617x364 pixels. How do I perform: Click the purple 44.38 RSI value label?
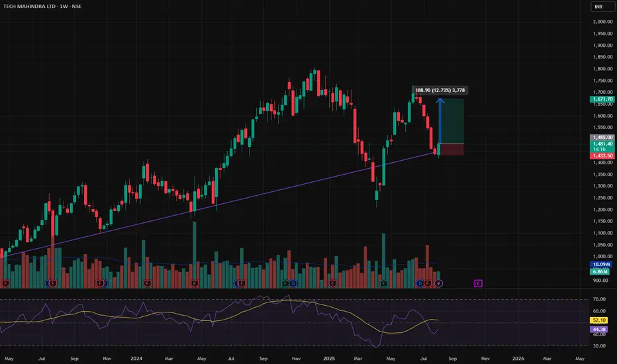pos(599,330)
